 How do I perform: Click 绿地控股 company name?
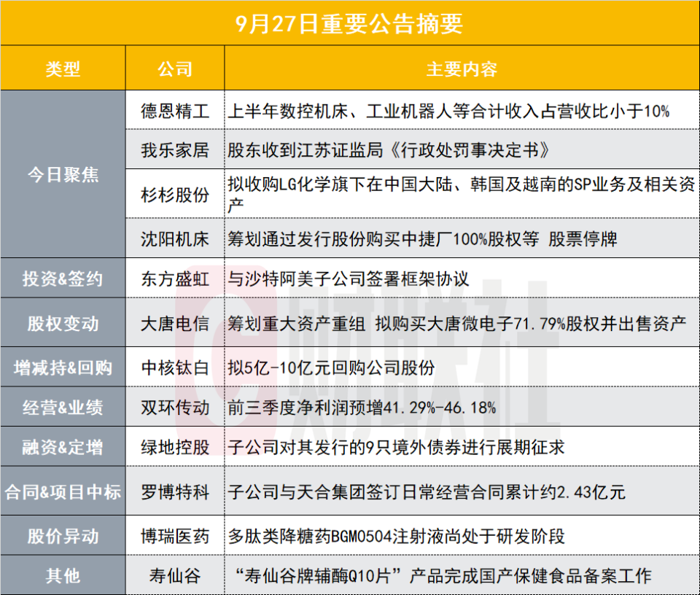(175, 447)
